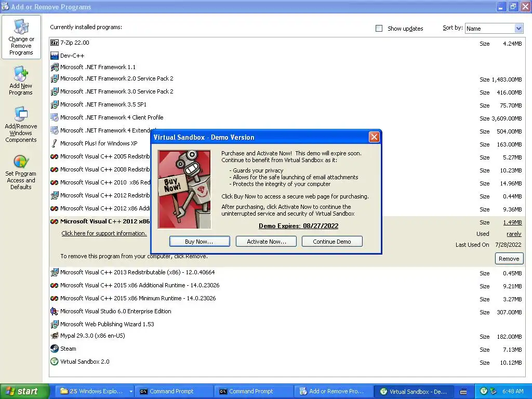Select the 7-Zip 22.00 icon
Image resolution: width=532 pixels, height=399 pixels.
(54, 43)
